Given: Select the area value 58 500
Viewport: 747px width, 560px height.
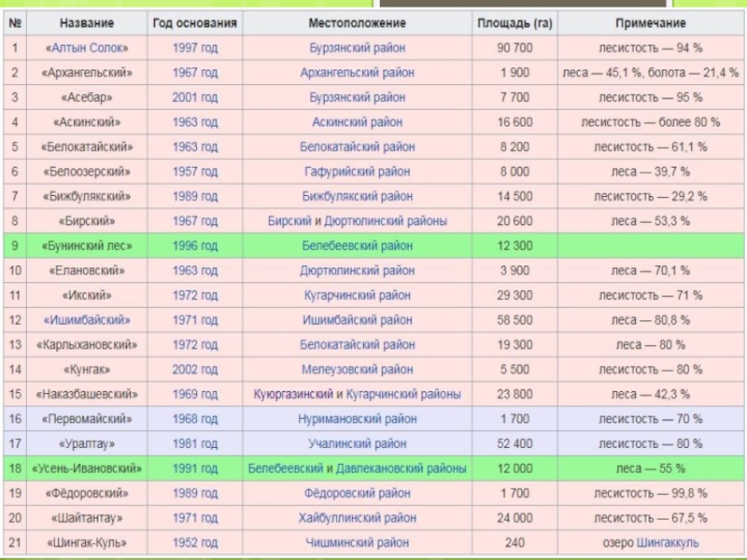Looking at the screenshot, I should [x=514, y=320].
